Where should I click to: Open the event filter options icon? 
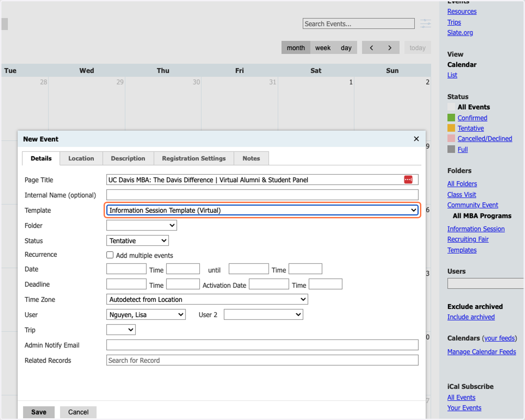425,24
